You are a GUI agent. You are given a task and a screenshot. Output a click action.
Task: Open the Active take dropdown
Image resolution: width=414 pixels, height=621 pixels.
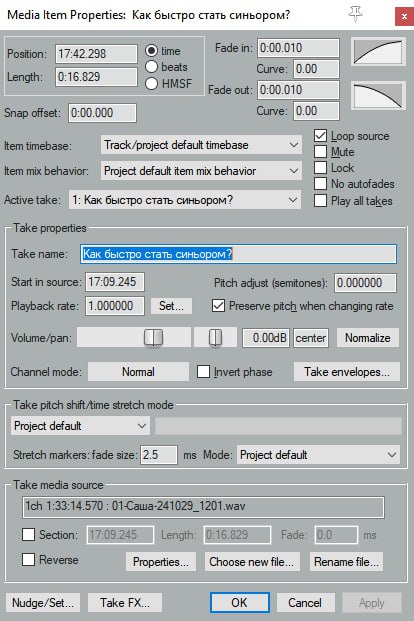pyautogui.click(x=185, y=200)
